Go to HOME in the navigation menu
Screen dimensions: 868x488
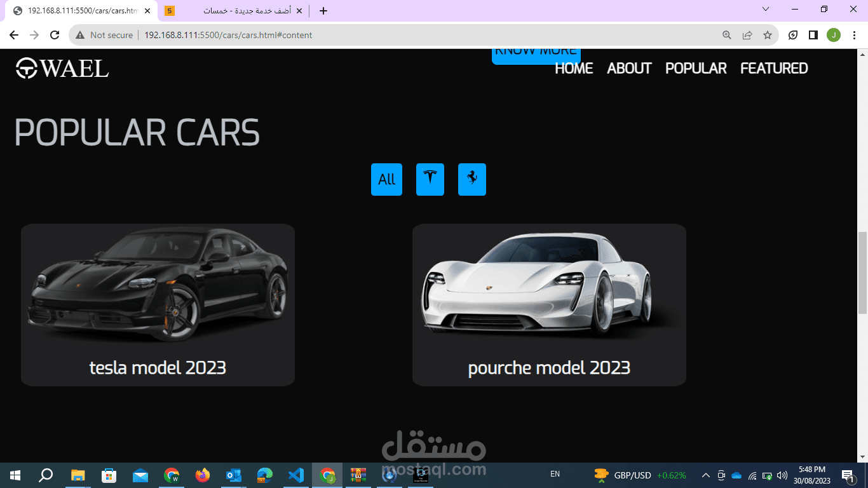coord(574,68)
